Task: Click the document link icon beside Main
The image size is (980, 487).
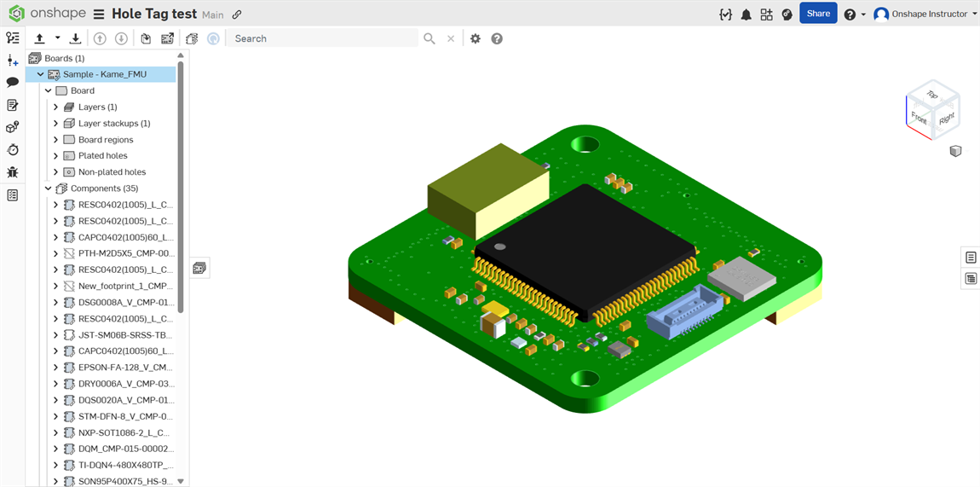Action: pos(237,14)
